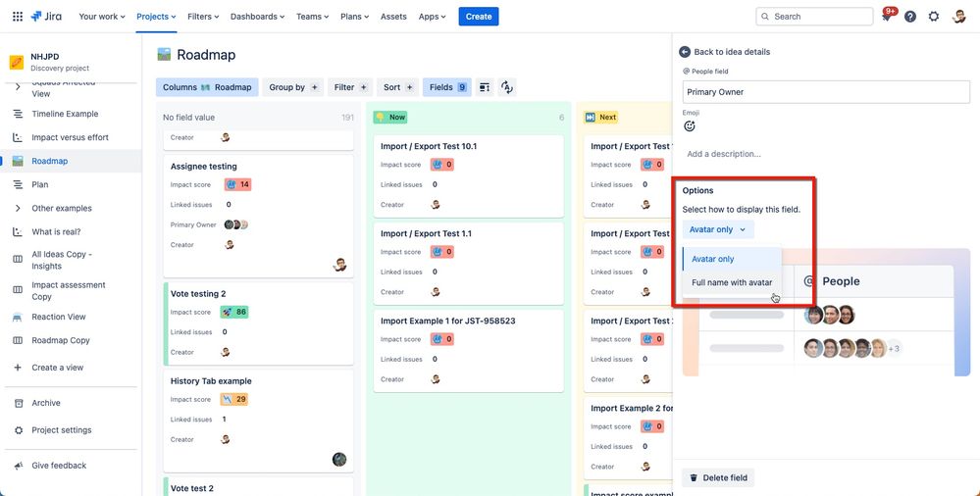Click the Impact versus effort chart icon

[x=18, y=137]
